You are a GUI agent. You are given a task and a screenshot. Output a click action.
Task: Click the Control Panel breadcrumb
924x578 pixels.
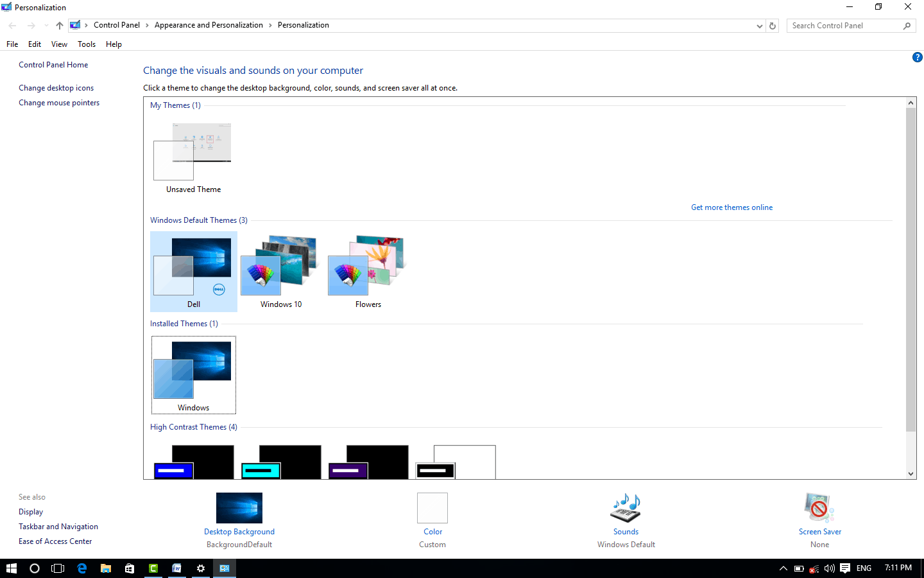116,25
